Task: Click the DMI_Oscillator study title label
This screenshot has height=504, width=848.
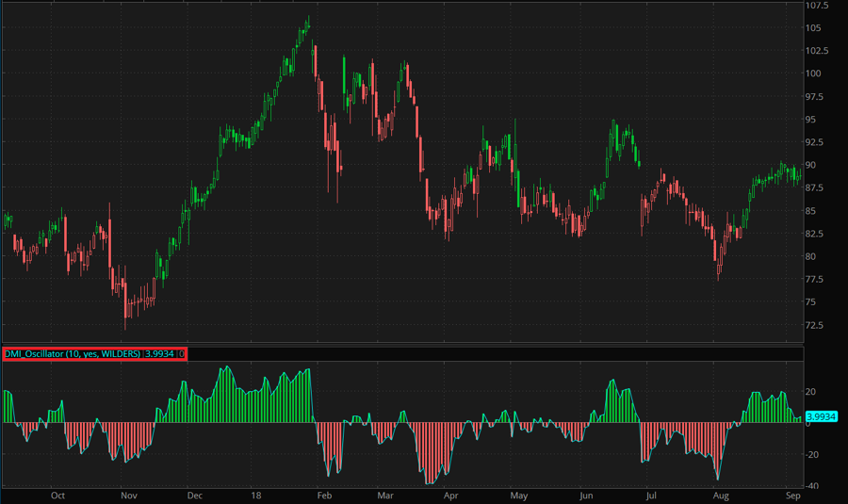Action: (73, 354)
